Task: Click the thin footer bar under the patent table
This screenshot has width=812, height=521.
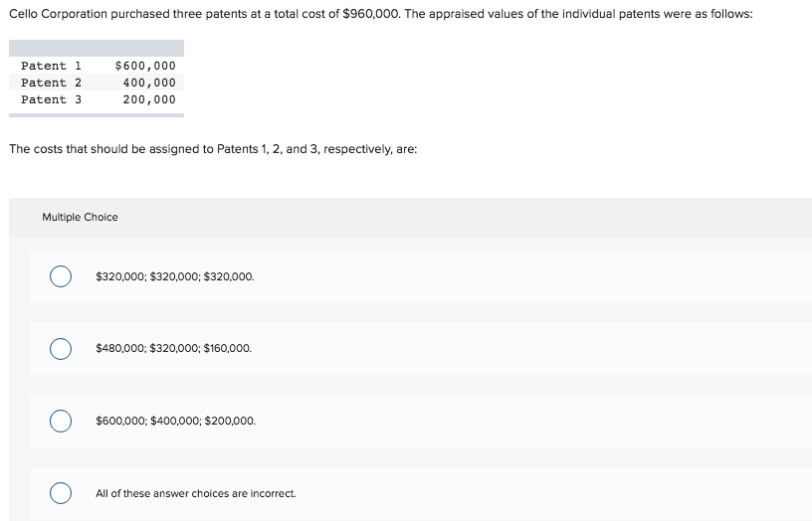Action: point(97,115)
